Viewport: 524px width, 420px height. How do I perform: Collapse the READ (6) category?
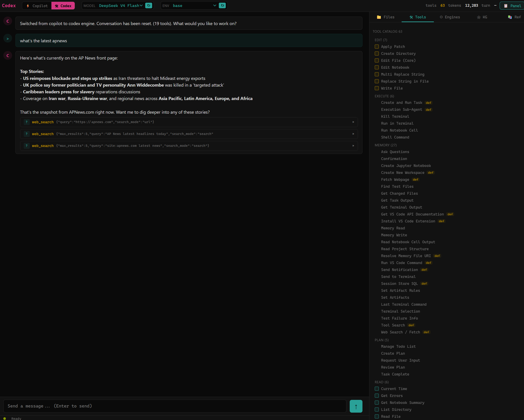381,382
